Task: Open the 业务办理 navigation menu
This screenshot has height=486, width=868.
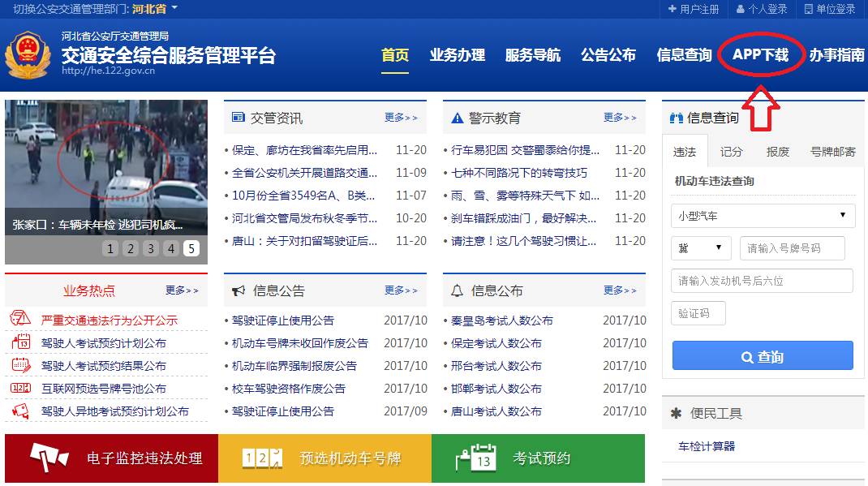Action: 457,55
